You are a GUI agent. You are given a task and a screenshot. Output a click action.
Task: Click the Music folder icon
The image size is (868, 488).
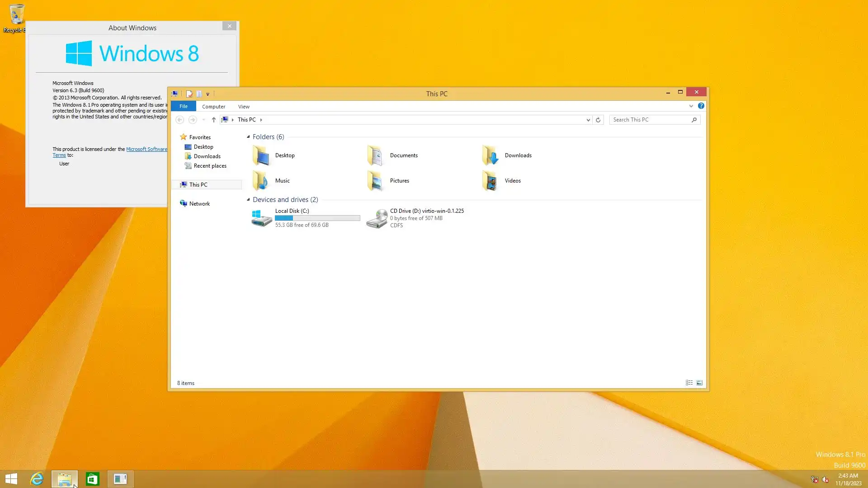261,181
